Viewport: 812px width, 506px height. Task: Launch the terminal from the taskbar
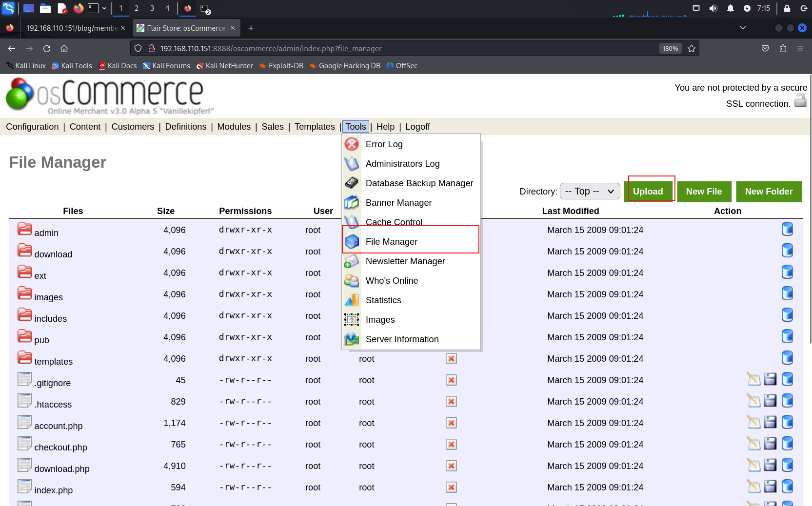pyautogui.click(x=93, y=8)
